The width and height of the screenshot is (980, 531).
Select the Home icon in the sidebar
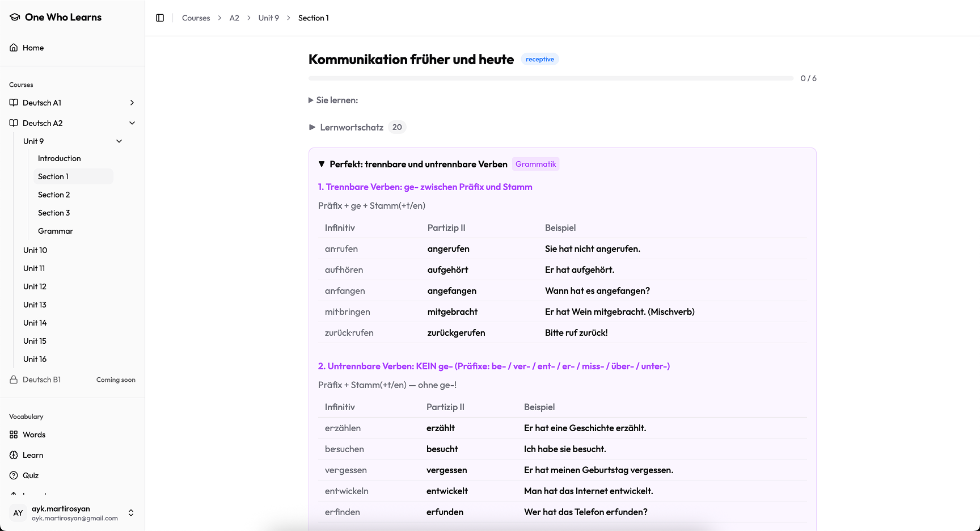pos(13,47)
